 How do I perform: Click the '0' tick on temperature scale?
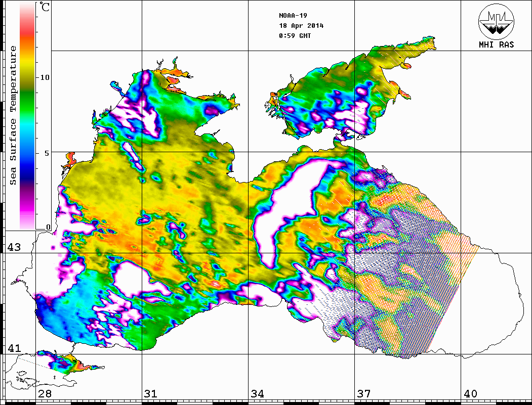point(48,227)
